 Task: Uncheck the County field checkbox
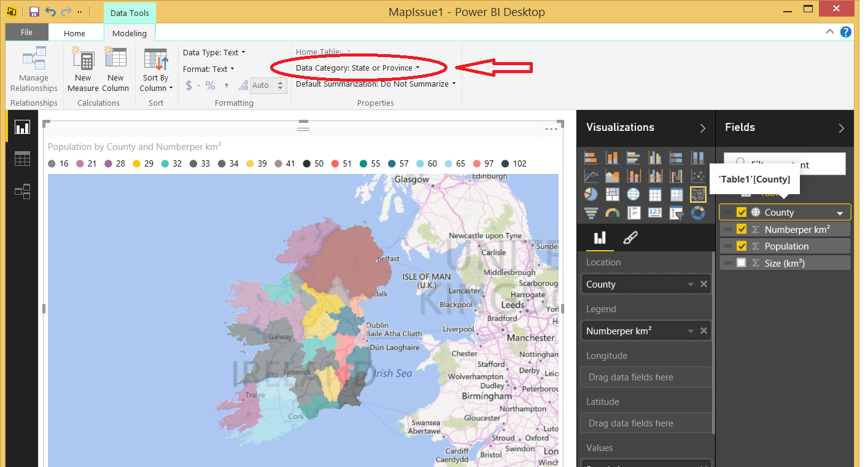coord(742,212)
